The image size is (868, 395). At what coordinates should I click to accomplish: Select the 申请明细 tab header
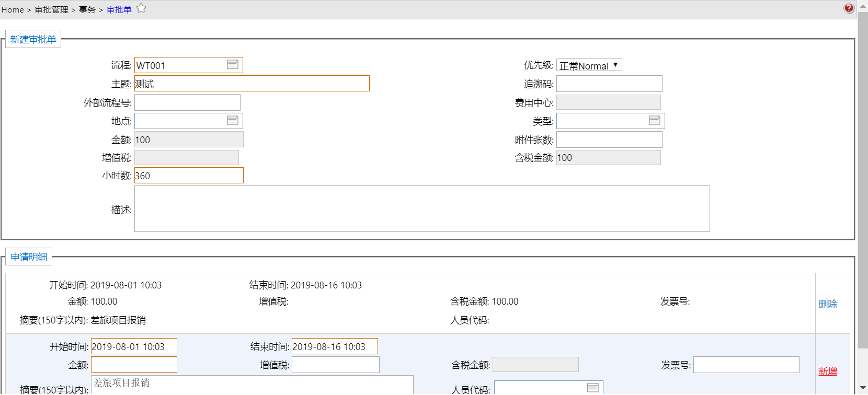(29, 257)
